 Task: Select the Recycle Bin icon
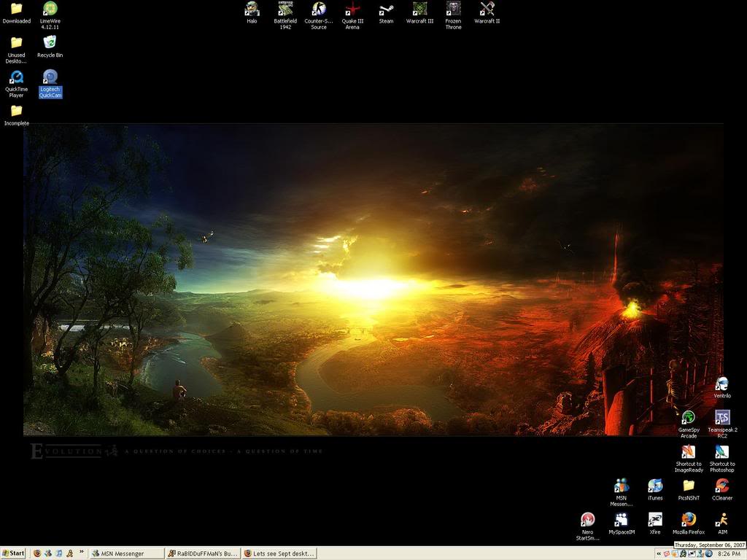pos(50,47)
